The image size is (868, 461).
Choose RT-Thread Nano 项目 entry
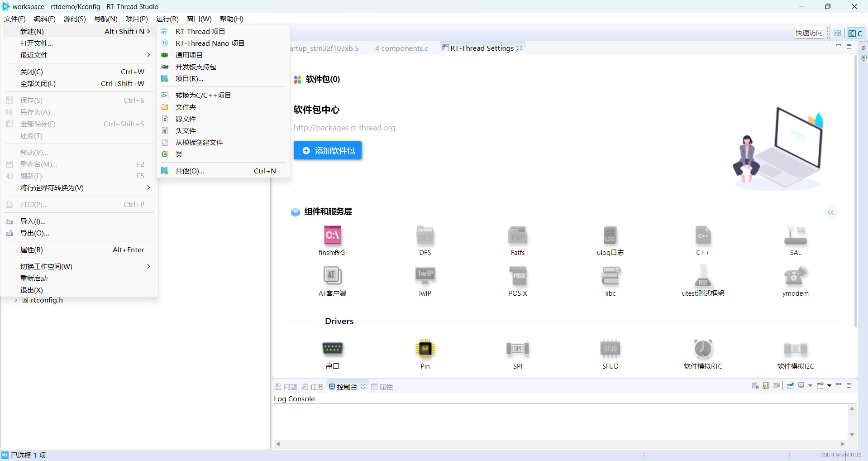[x=223, y=43]
